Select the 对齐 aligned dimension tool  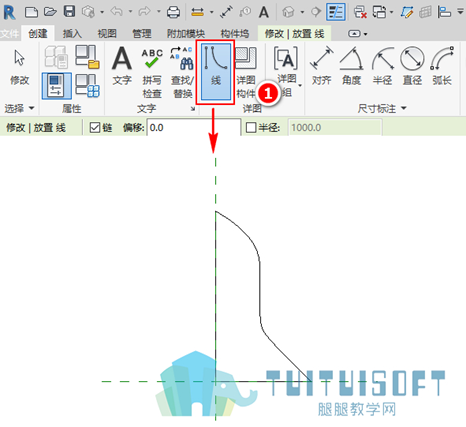pyautogui.click(x=322, y=66)
